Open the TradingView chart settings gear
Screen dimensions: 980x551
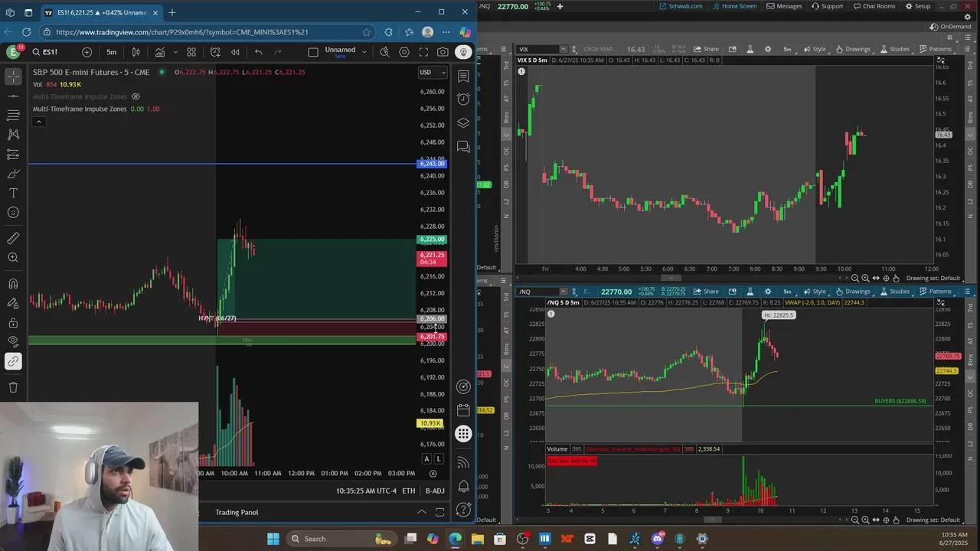click(403, 52)
